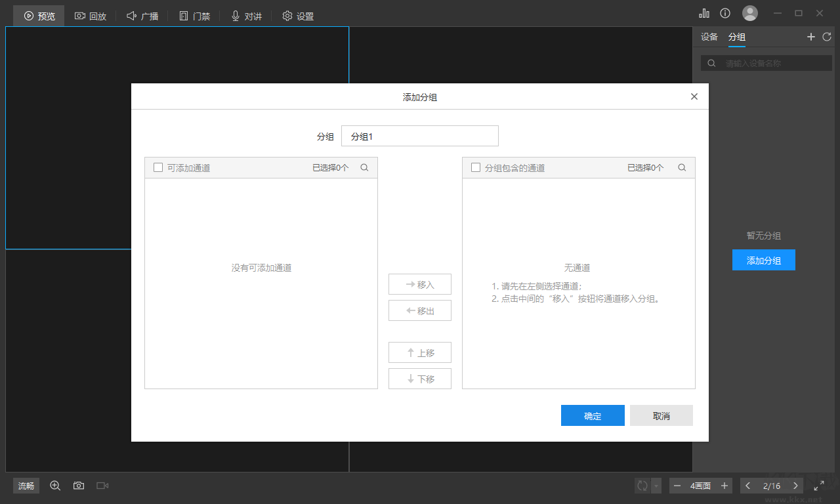Select the 对讲 (Intercom) feature
Image resolution: width=840 pixels, height=504 pixels.
pos(245,15)
